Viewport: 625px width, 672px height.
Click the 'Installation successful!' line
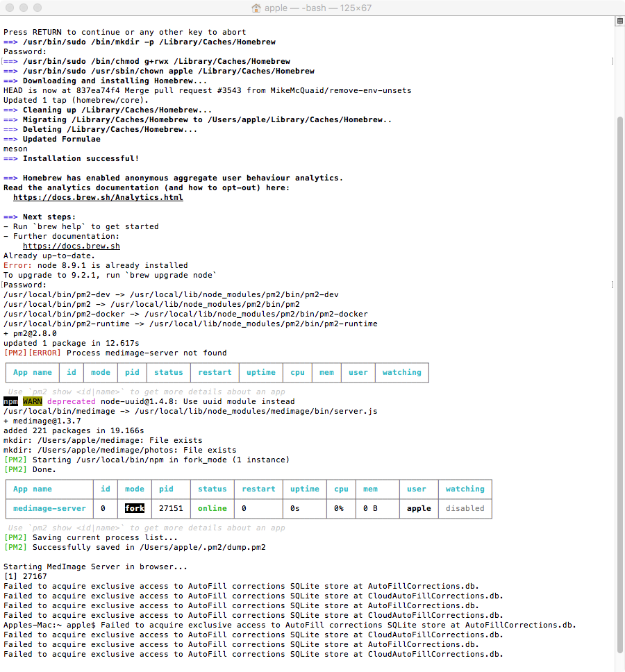(81, 158)
